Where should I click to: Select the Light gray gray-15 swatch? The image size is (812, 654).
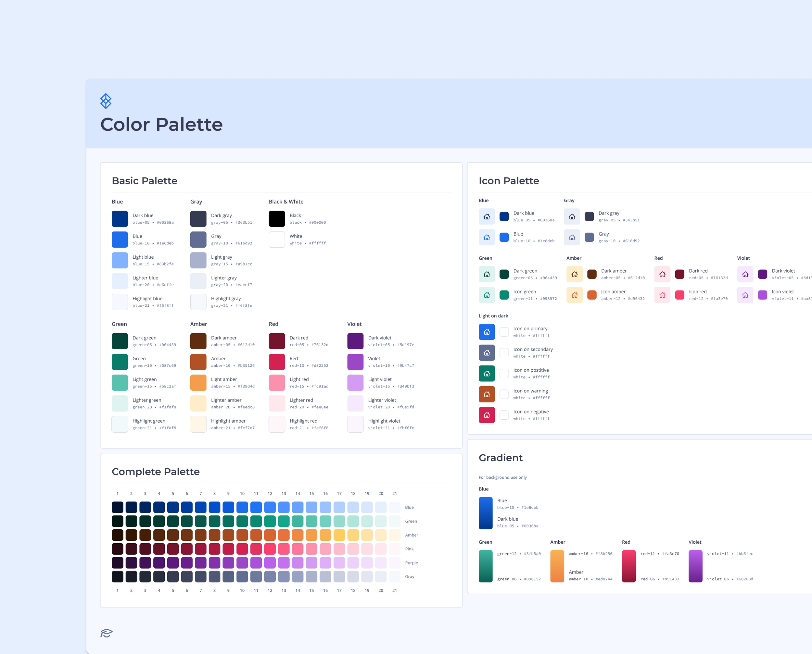point(198,260)
